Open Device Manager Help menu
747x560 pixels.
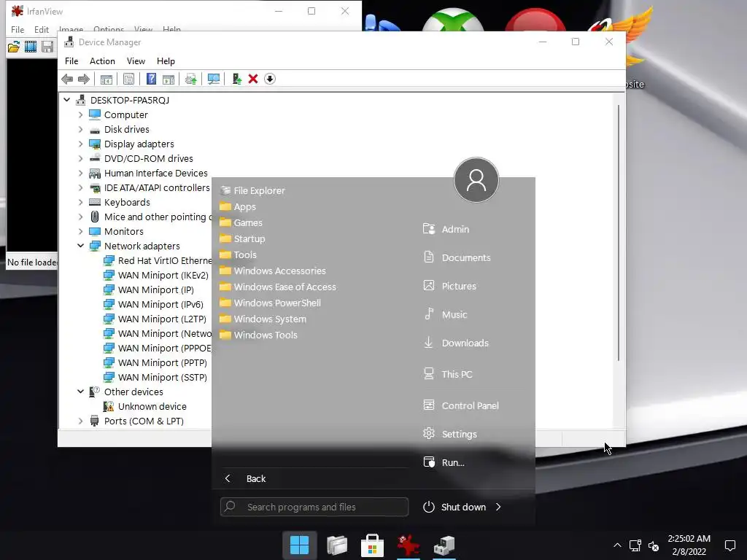coord(166,61)
